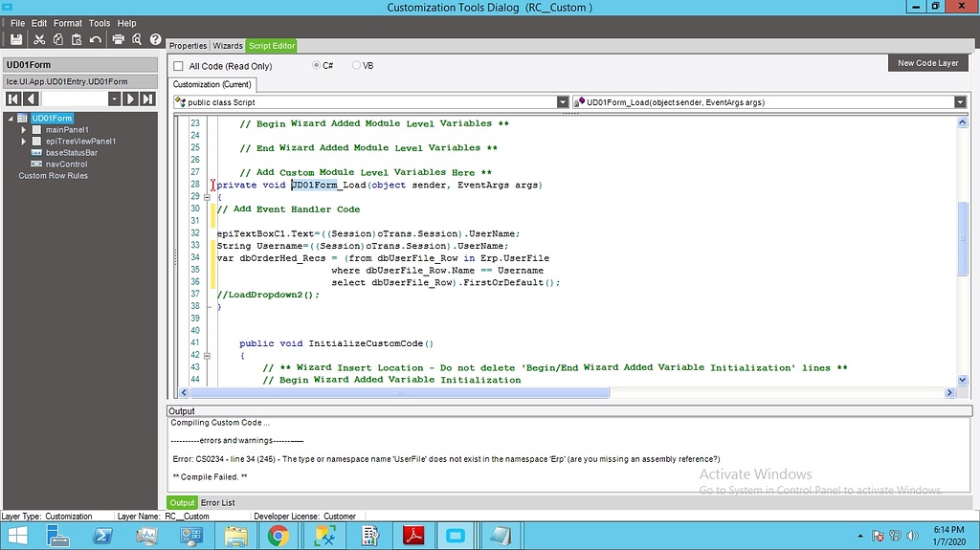
Task: Open the Tools menu
Action: pos(100,23)
